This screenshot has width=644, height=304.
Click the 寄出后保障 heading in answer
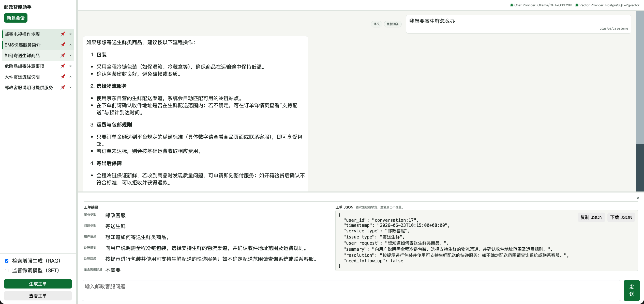pos(109,163)
